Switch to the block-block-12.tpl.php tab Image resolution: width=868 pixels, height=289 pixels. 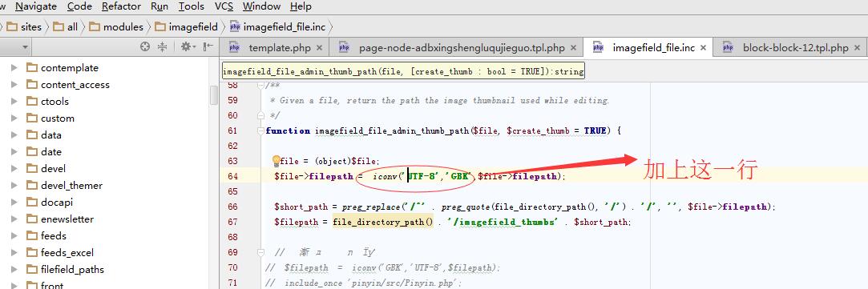pyautogui.click(x=796, y=48)
